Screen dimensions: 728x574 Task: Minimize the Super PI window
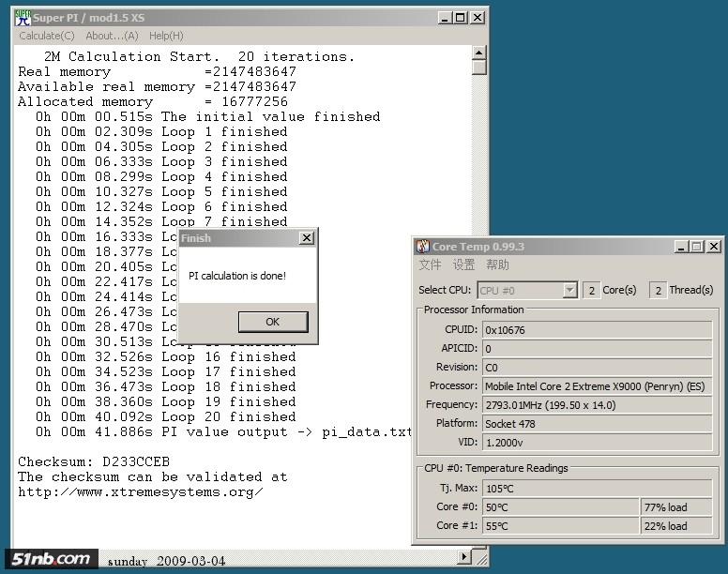point(444,18)
